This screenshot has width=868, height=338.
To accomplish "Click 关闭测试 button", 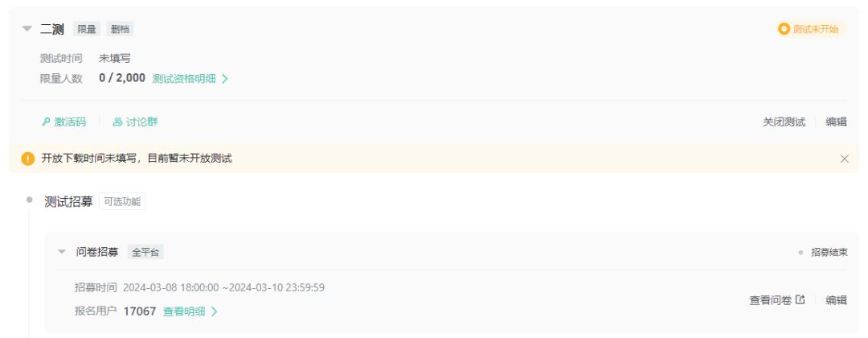I will click(784, 122).
